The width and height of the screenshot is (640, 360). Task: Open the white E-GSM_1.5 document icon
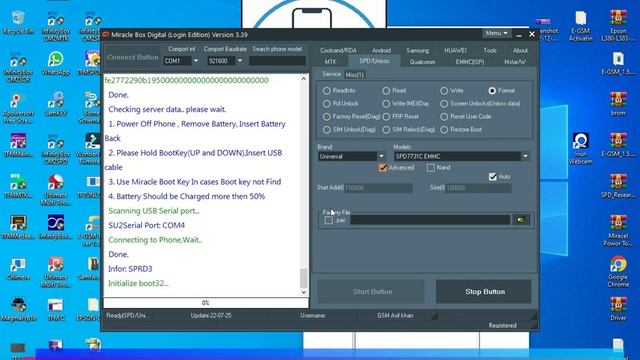click(x=618, y=63)
